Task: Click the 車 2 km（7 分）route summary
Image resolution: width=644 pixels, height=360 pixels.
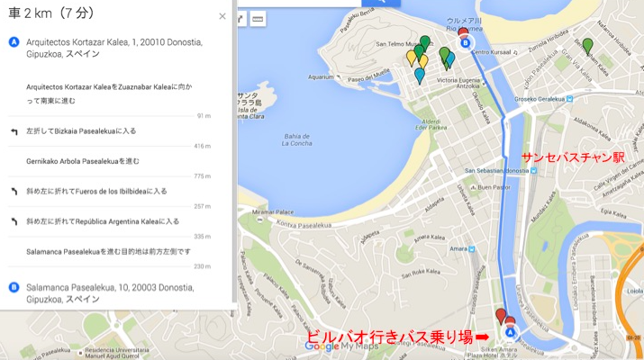Action: point(51,13)
